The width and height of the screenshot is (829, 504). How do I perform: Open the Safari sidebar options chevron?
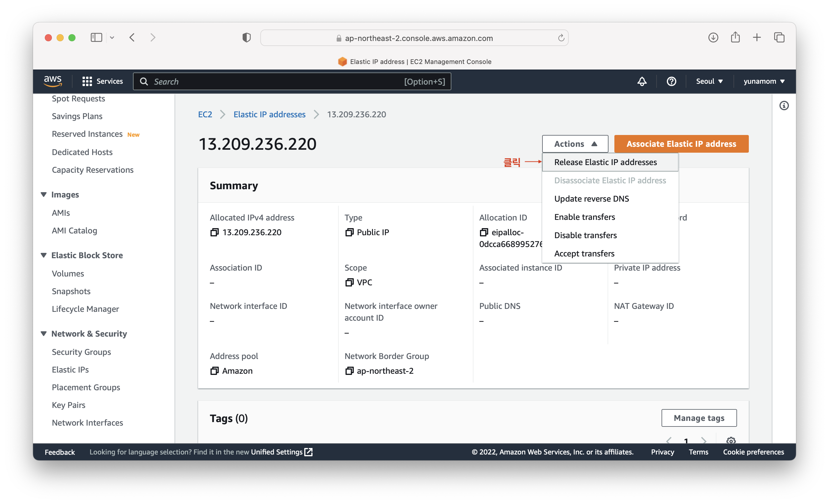pyautogui.click(x=112, y=38)
